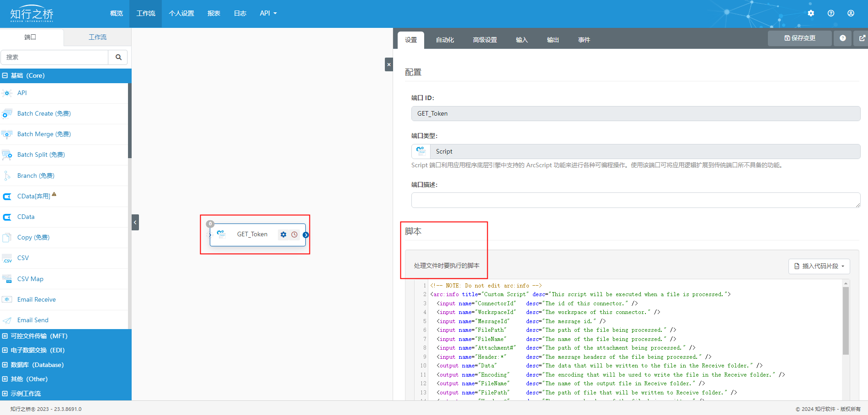Open the API dropdown in top navigation
This screenshot has width=868, height=415.
coord(268,13)
